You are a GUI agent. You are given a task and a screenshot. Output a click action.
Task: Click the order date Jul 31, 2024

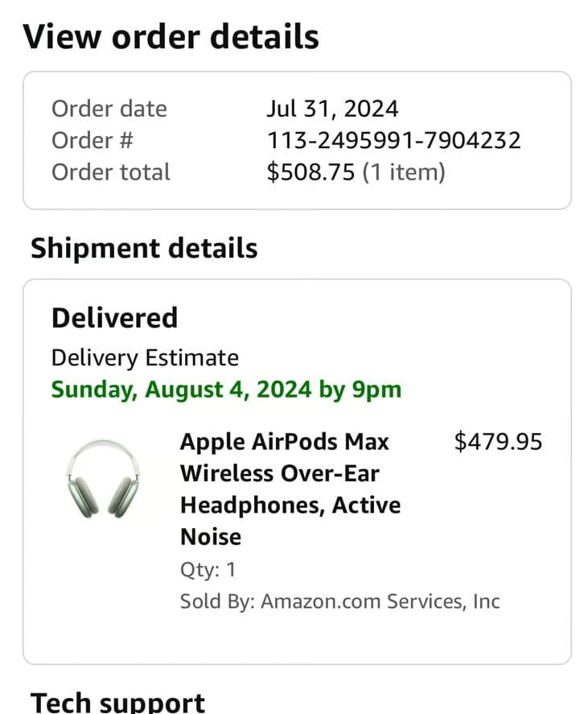(x=332, y=108)
